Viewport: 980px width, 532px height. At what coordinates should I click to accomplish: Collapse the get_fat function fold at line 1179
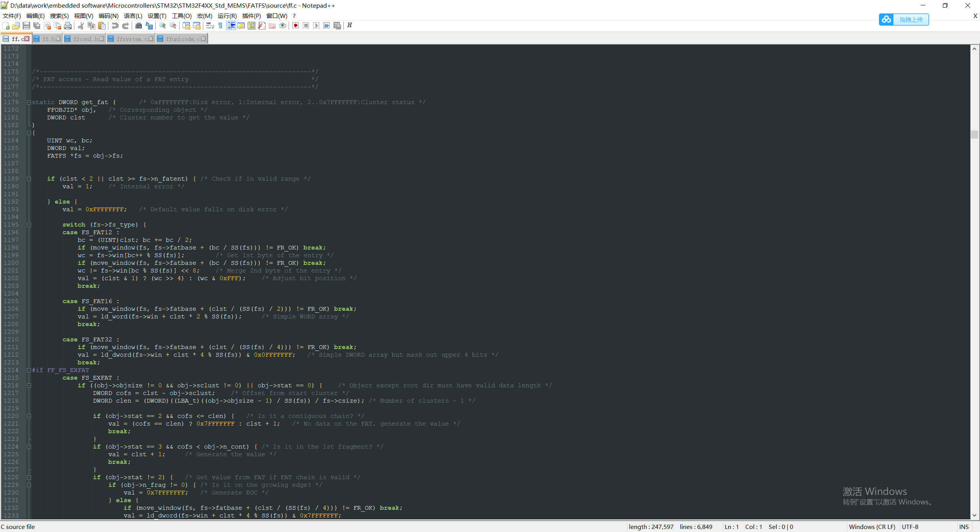(x=29, y=102)
